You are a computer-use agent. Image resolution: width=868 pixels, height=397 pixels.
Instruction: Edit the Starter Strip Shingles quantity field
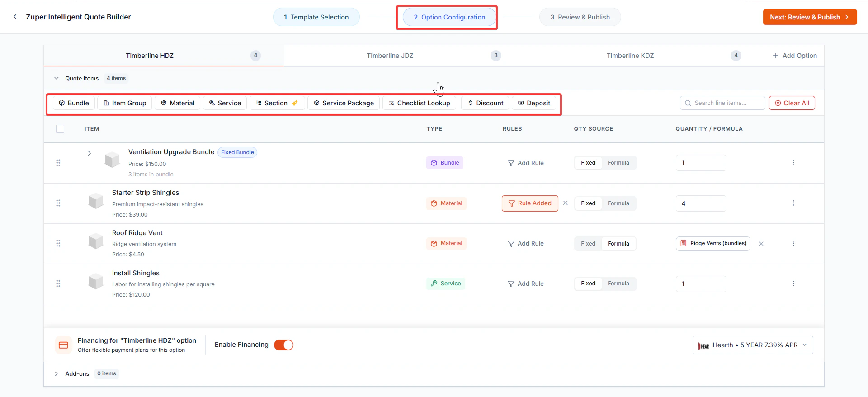tap(701, 203)
